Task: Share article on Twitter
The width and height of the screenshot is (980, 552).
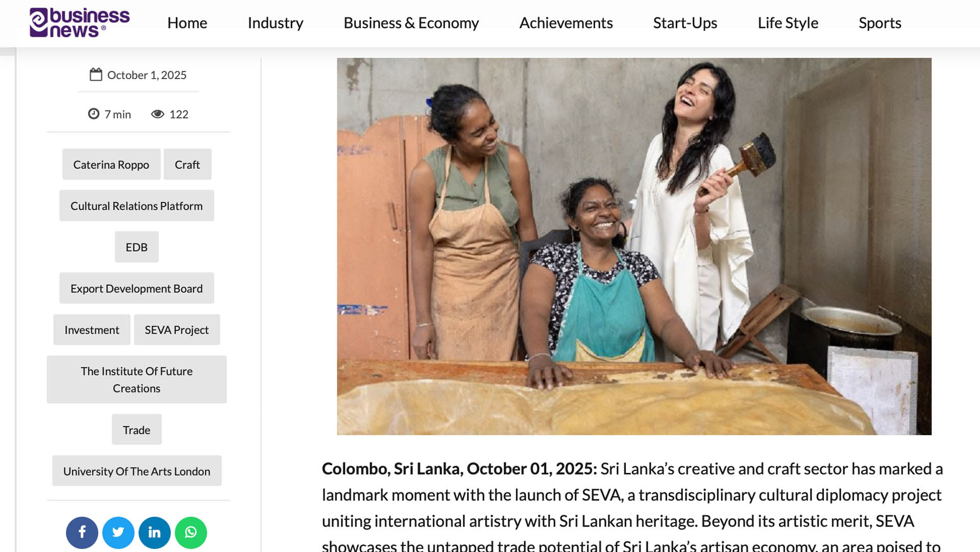Action: (118, 533)
